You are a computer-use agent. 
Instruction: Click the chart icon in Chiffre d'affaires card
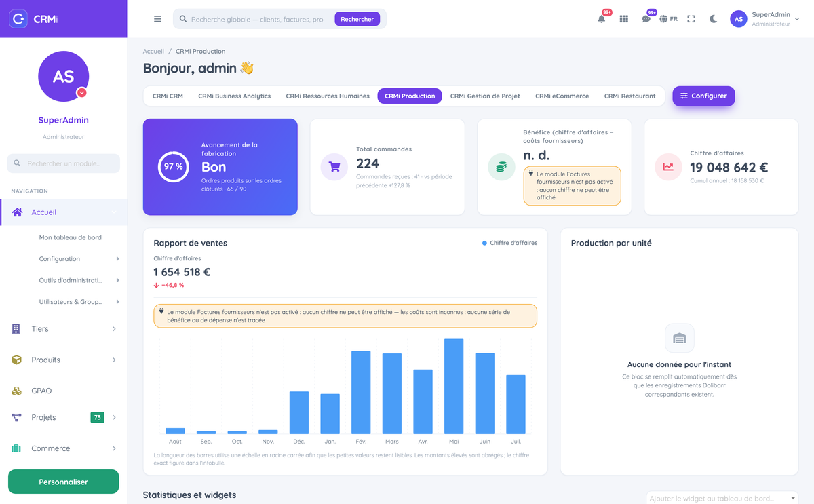click(x=668, y=167)
